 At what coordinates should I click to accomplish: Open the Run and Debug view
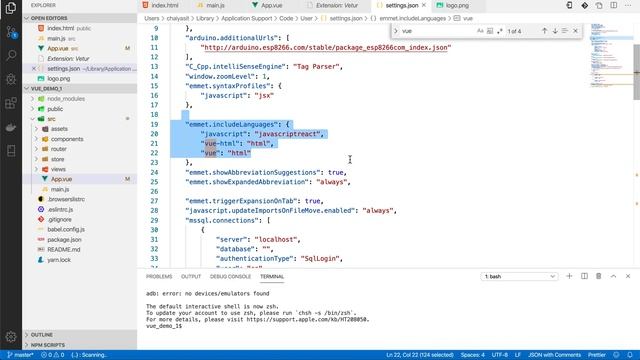coord(11,79)
